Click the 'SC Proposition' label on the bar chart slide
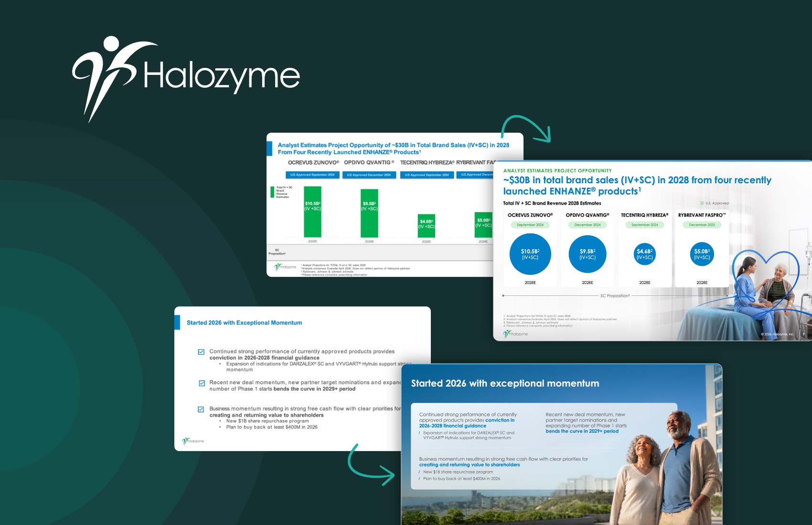 coord(277,252)
